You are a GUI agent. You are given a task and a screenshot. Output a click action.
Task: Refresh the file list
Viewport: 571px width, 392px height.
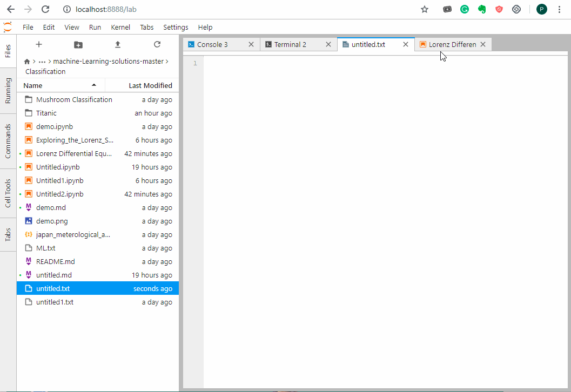(x=157, y=44)
